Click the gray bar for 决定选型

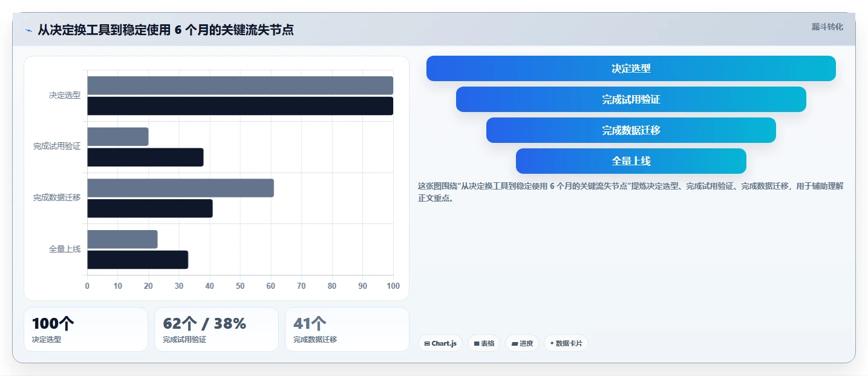click(x=240, y=85)
